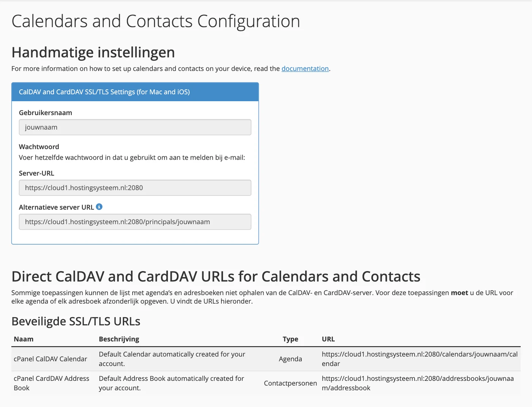532x407 pixels.
Task: Click the Default Address Book description text
Action: 171,383
